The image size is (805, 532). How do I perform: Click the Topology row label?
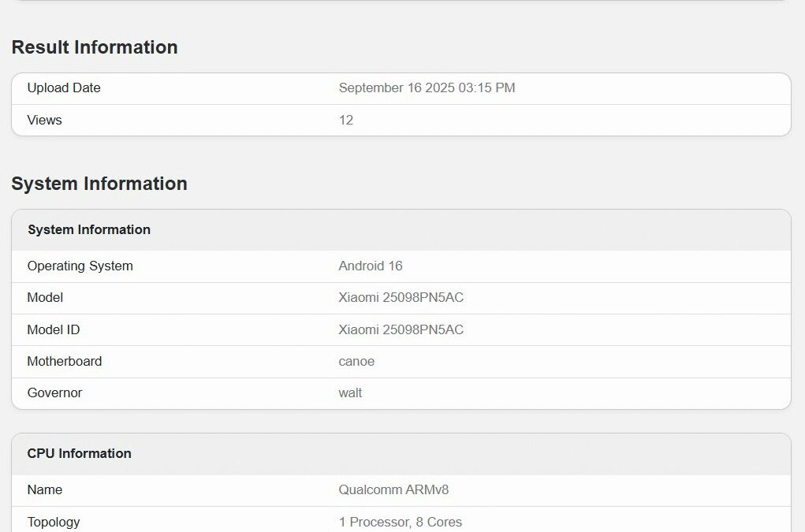[54, 522]
